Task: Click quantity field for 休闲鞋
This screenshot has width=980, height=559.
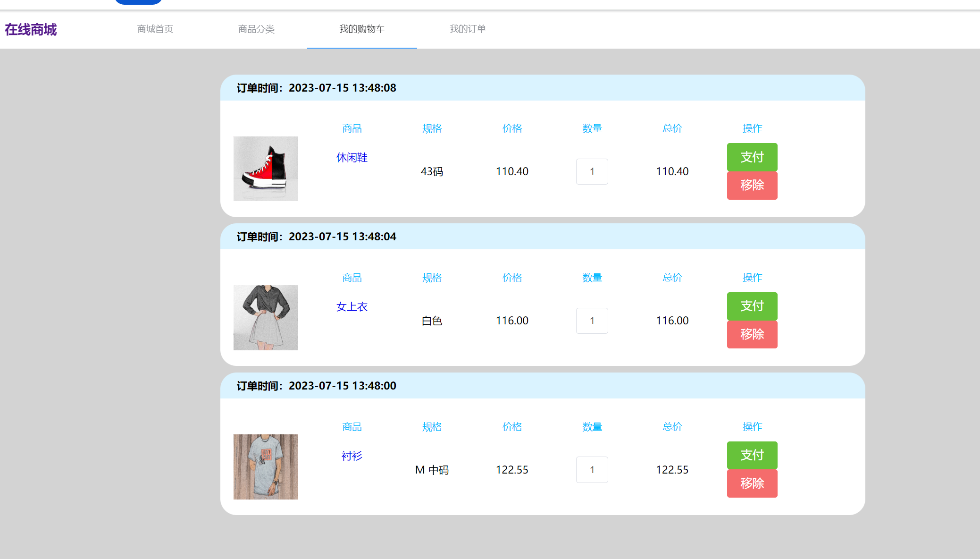Action: [x=592, y=171]
